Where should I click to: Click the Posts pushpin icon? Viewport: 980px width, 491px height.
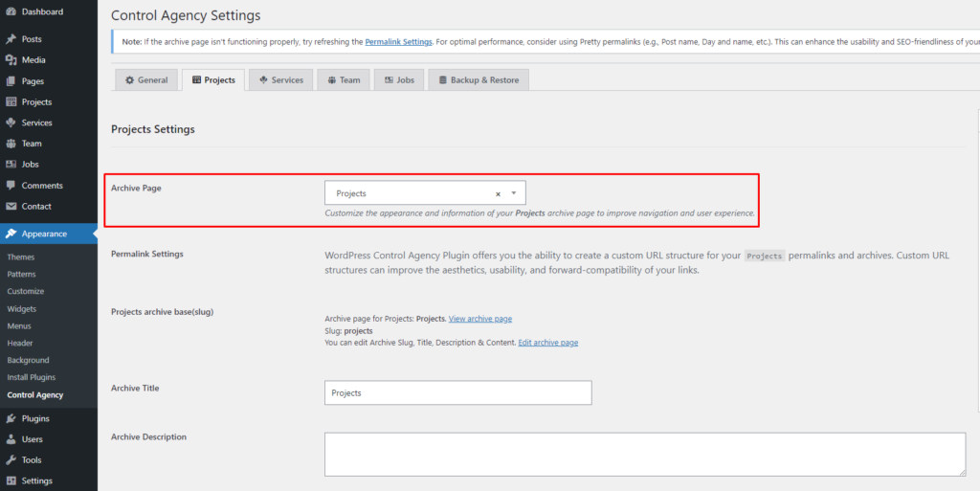pos(11,38)
